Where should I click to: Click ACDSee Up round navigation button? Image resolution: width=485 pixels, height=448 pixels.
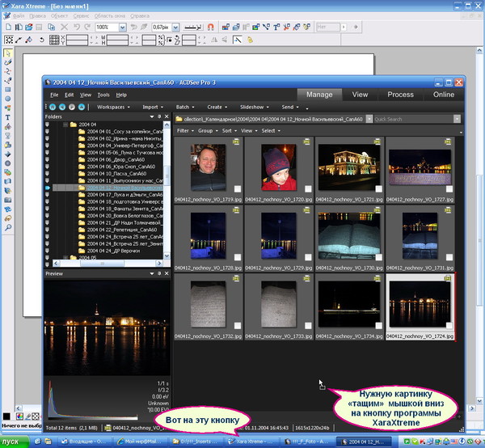coord(82,107)
